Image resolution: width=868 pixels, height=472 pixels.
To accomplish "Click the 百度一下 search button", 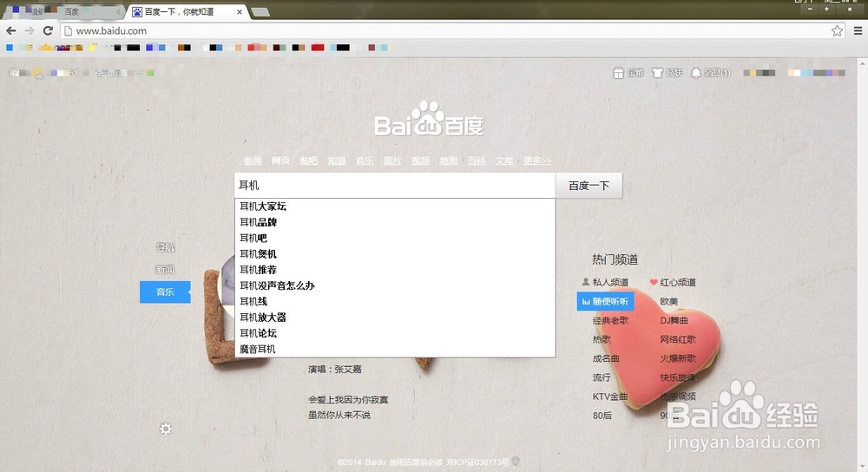I will (x=589, y=186).
